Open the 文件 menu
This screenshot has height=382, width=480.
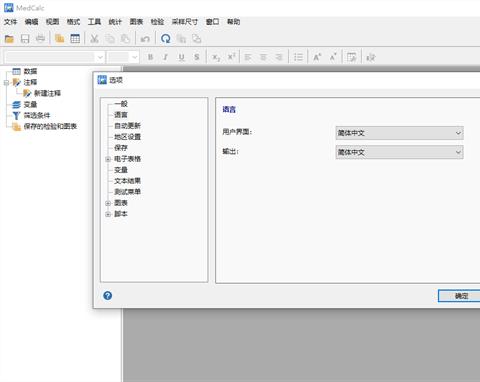[x=10, y=22]
